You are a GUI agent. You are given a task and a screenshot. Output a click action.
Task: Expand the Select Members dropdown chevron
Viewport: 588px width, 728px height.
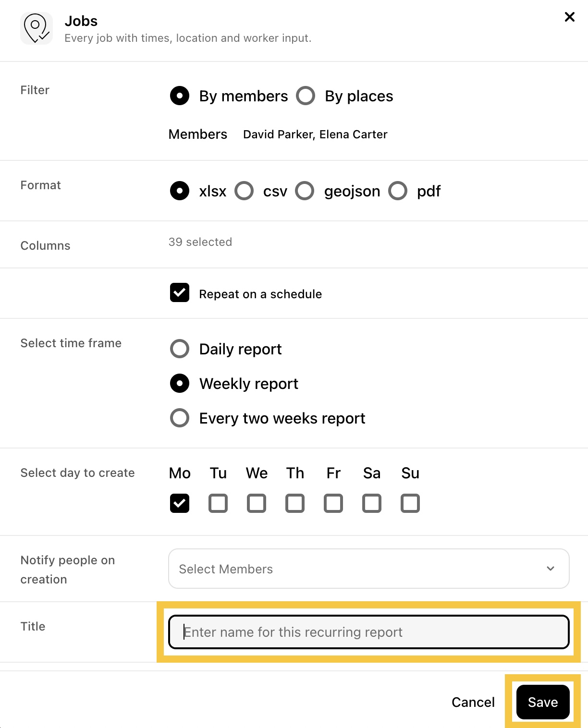(551, 569)
